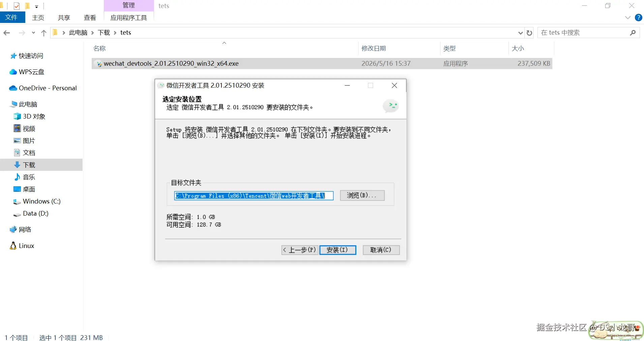Sort files by the 名称 column
The height and width of the screenshot is (341, 644).
click(x=99, y=49)
